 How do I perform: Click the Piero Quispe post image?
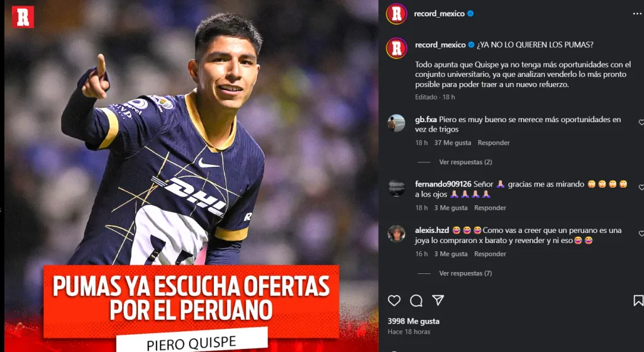pos(191,176)
